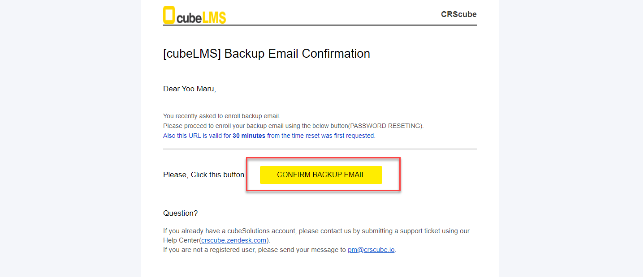Click the "Also this URL is valid" text
Screen dimensions: 644x277
click(x=196, y=136)
